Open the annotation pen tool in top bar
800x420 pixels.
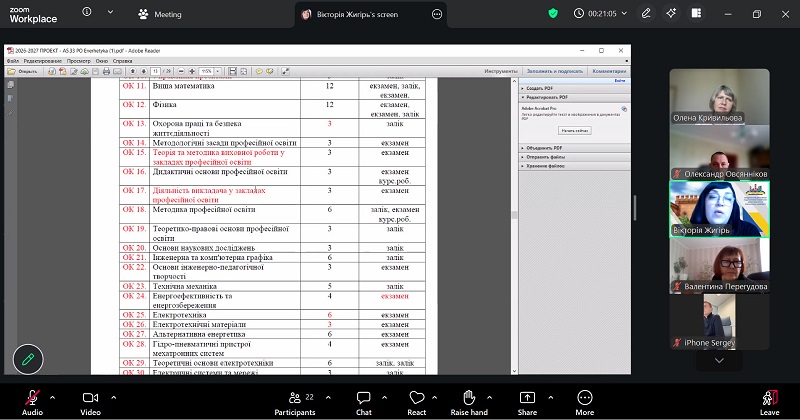pyautogui.click(x=645, y=14)
